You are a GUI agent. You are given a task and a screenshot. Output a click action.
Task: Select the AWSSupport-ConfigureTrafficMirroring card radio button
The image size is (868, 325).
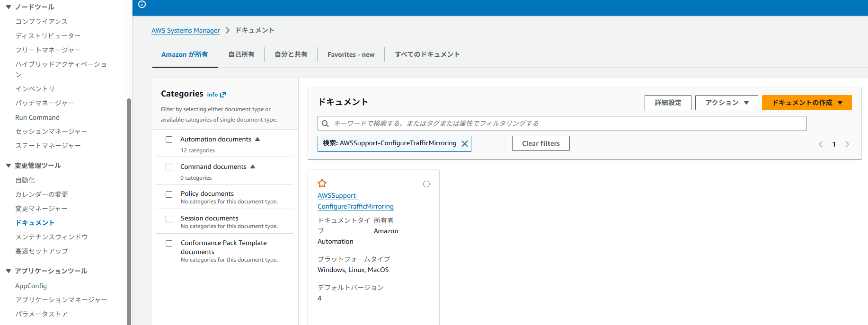click(x=426, y=184)
